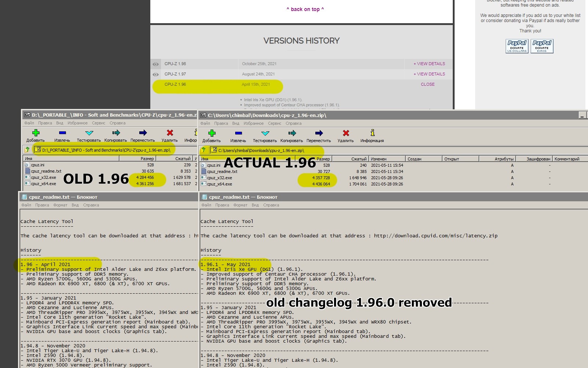Go up one folder in Downloads 7-Zip window
Viewport: 588px width, 368px height.
pyautogui.click(x=203, y=150)
